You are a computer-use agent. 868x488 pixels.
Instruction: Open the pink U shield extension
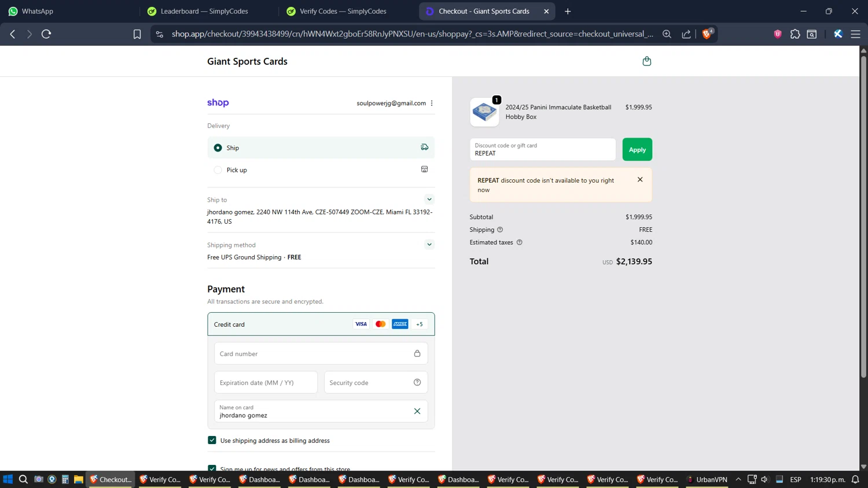click(778, 34)
